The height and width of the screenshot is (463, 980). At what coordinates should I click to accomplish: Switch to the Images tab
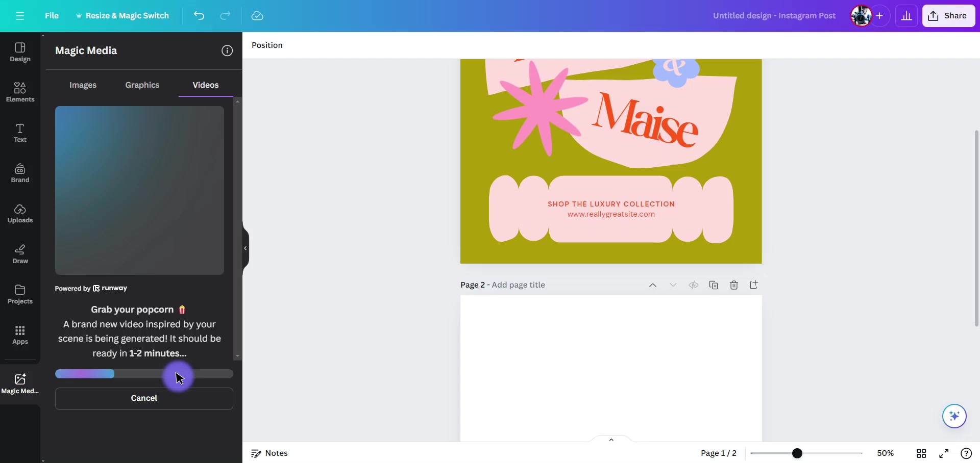pos(83,85)
